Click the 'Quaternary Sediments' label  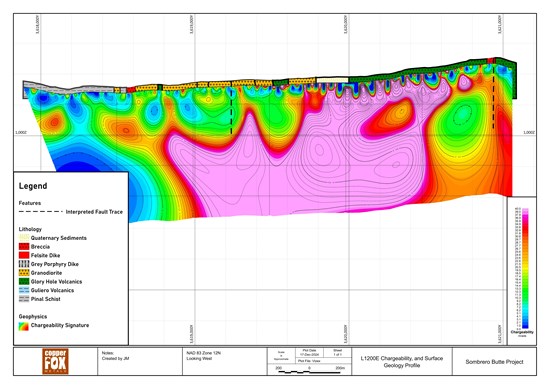[x=59, y=238]
